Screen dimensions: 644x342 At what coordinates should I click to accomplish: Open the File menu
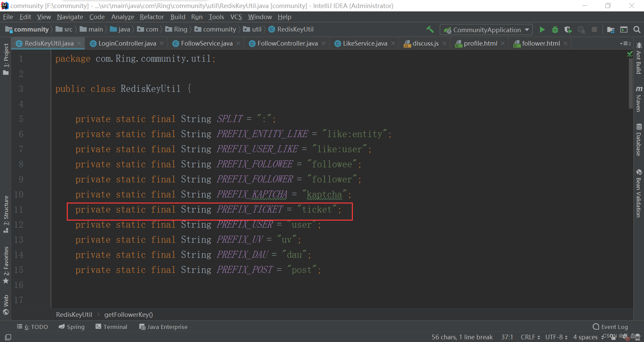point(8,17)
